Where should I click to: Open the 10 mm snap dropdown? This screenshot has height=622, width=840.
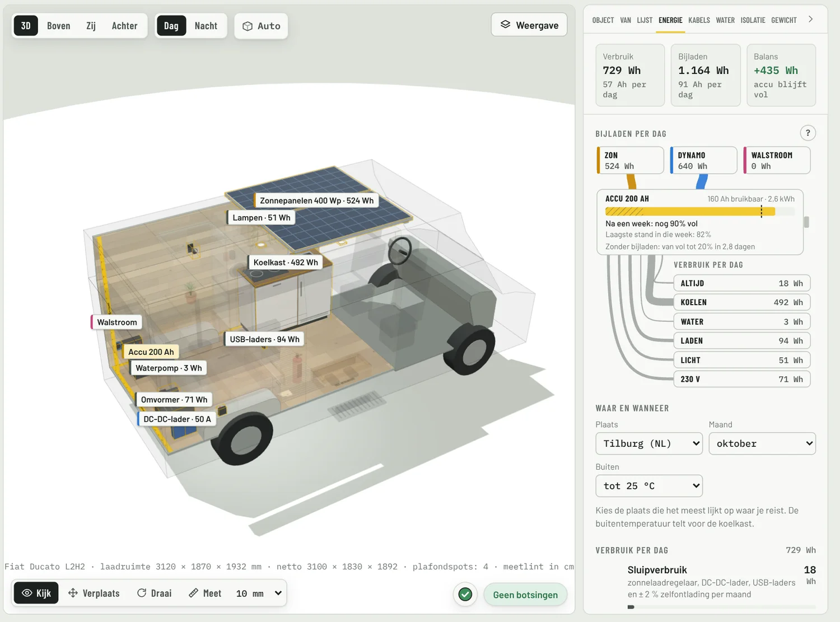tap(259, 593)
